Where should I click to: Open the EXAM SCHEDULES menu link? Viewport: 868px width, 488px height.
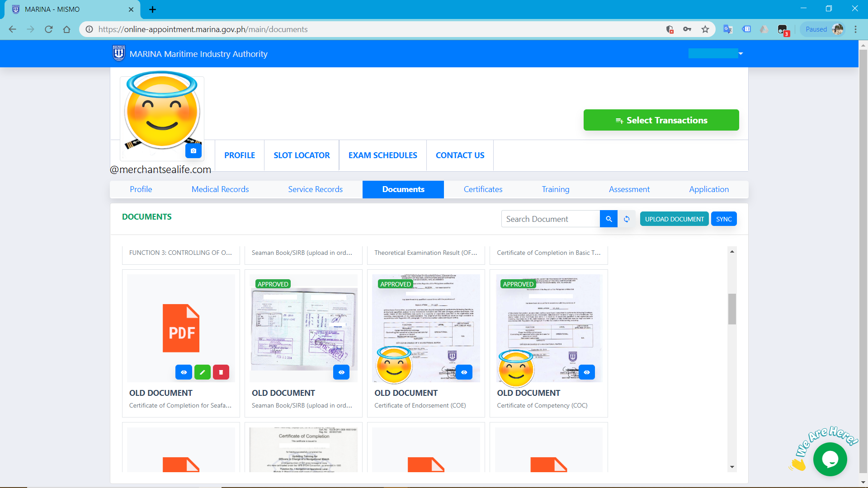[x=383, y=155]
